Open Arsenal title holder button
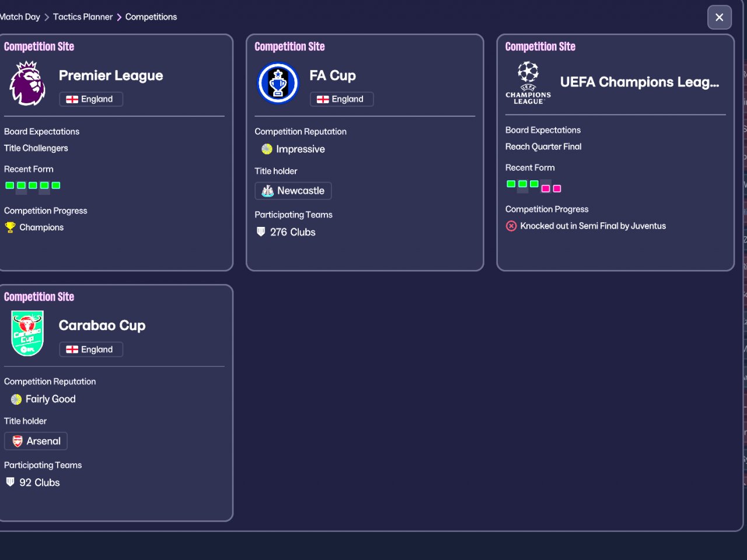The height and width of the screenshot is (560, 747). 36,441
